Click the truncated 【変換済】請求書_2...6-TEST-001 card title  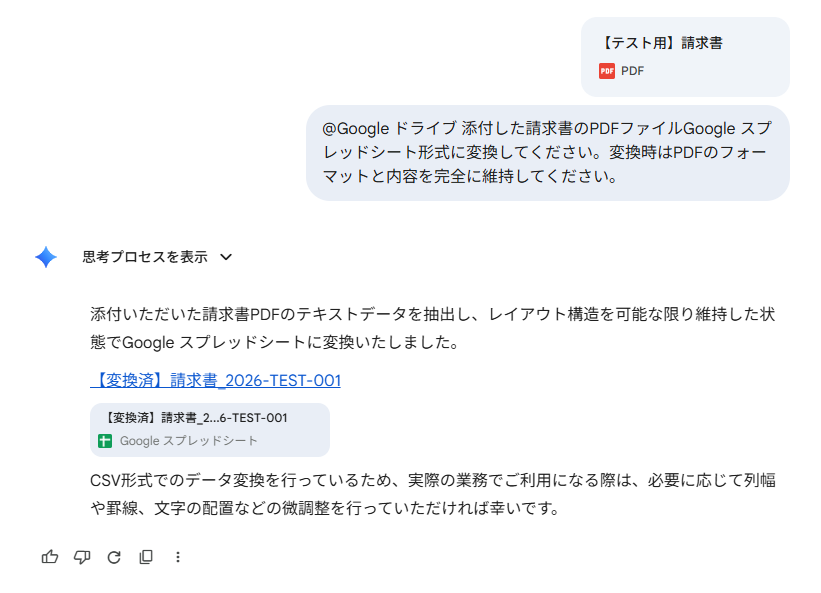point(195,418)
